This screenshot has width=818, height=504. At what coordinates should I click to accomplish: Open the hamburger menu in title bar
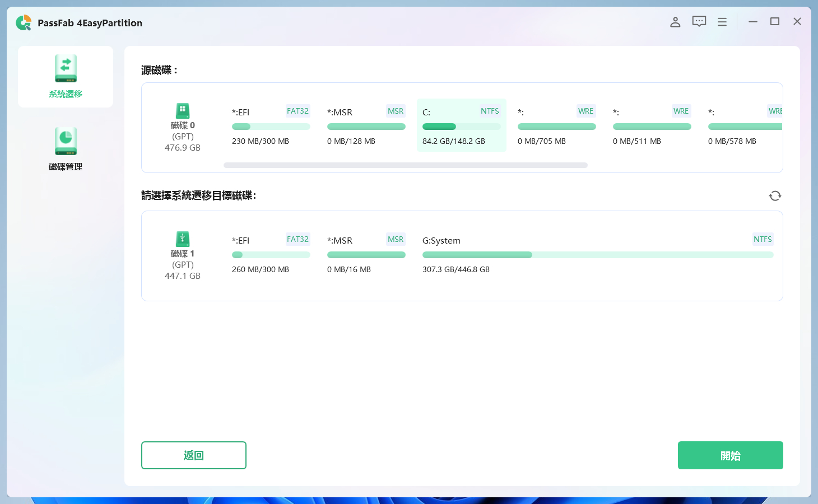point(722,22)
